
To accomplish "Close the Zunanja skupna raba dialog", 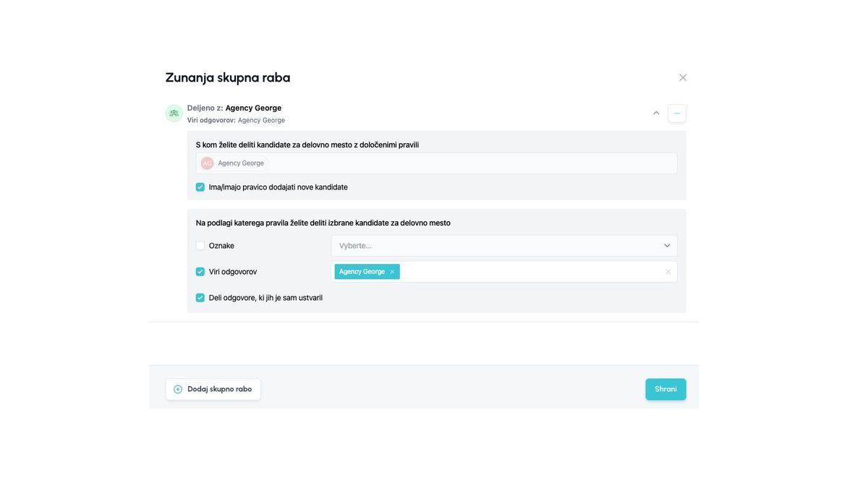I will (682, 77).
